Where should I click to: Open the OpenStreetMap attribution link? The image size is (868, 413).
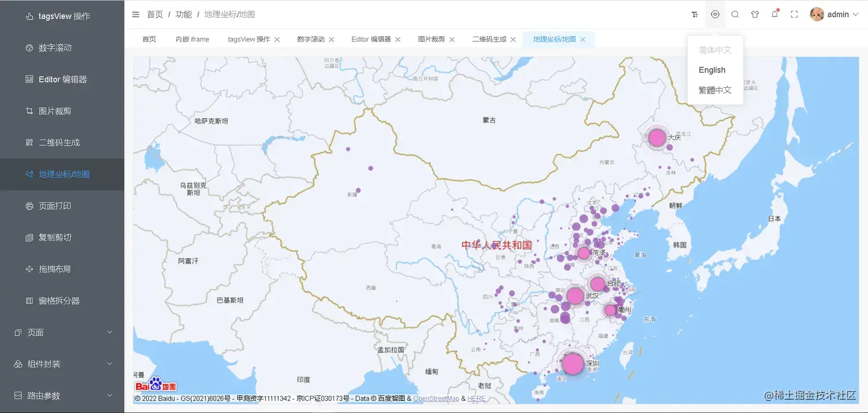(x=436, y=398)
